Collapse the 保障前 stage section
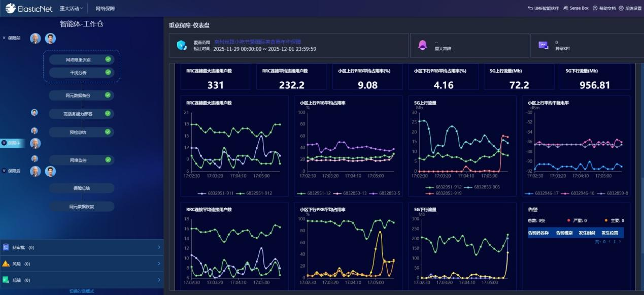This screenshot has width=644, height=295. tap(4, 38)
